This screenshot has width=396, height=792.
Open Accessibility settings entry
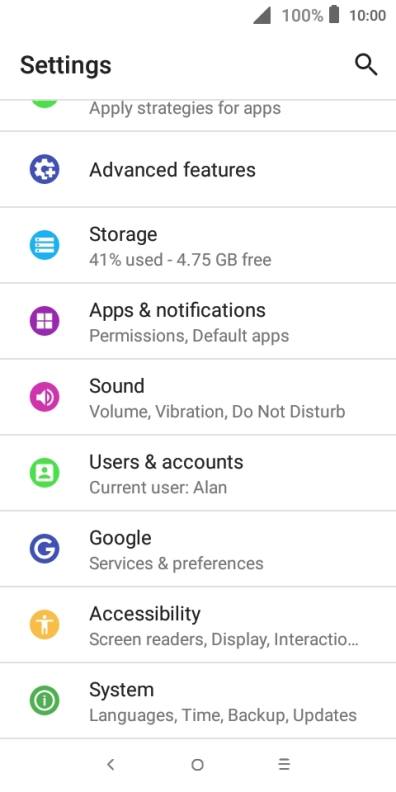point(198,625)
